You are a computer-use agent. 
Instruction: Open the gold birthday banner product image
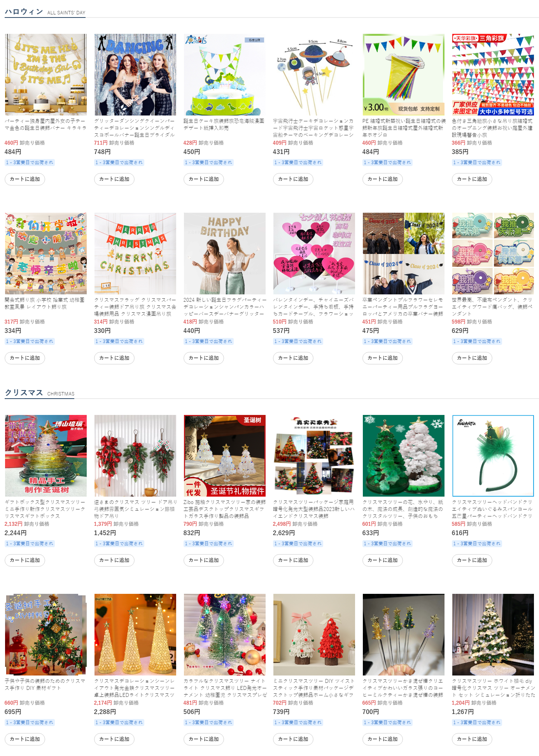point(46,74)
